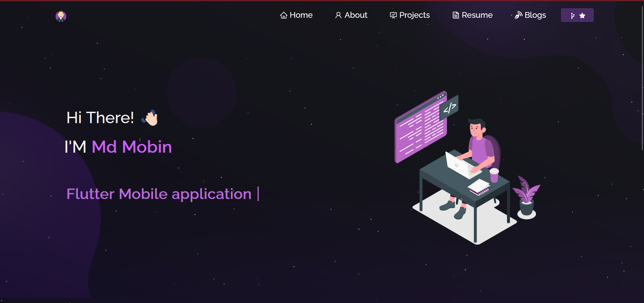
Task: Click the git fork icon in purple button
Action: click(x=573, y=15)
